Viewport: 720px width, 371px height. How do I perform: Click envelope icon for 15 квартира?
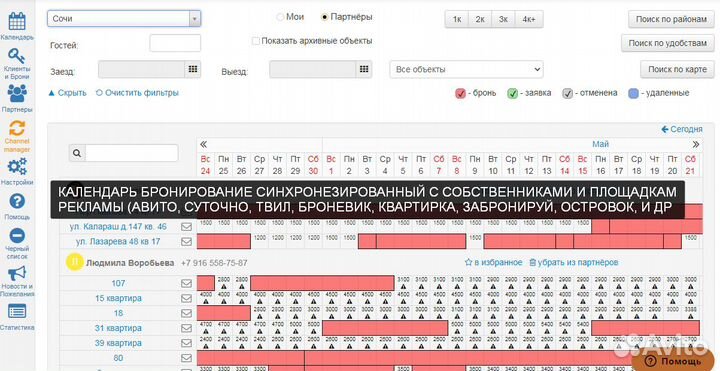(x=186, y=298)
